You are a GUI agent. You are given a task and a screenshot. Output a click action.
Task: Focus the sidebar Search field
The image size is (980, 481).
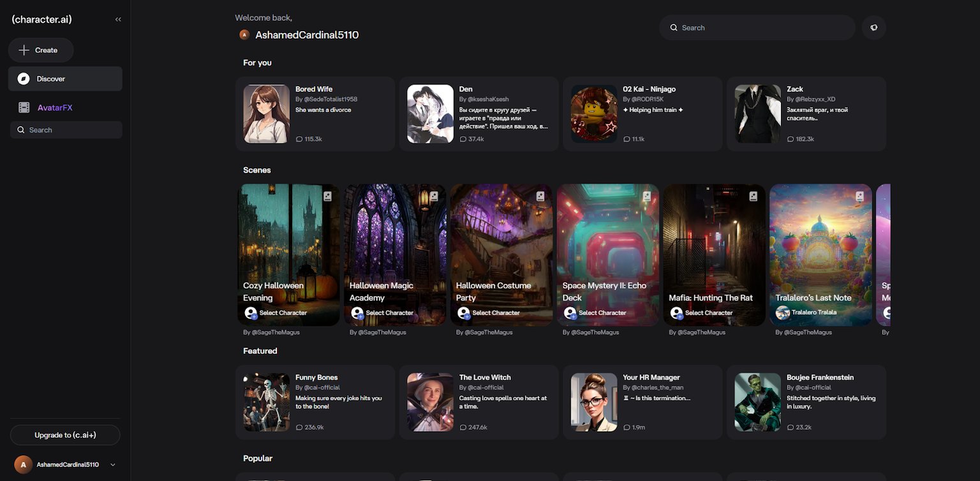(66, 130)
